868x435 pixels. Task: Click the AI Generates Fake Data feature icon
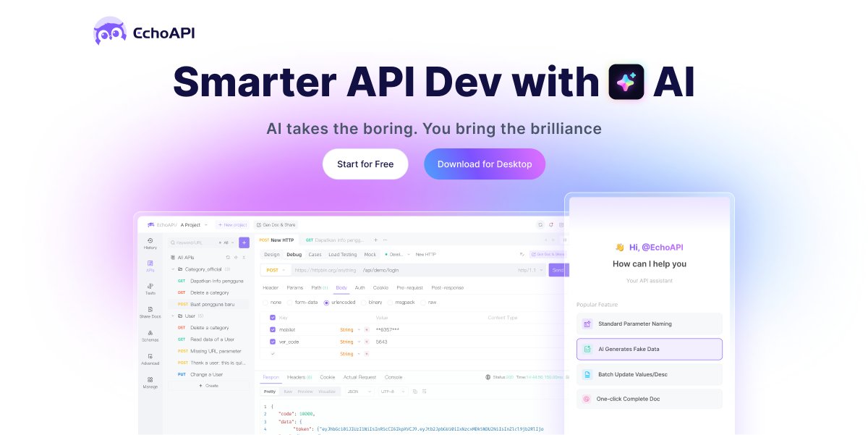[x=586, y=349]
